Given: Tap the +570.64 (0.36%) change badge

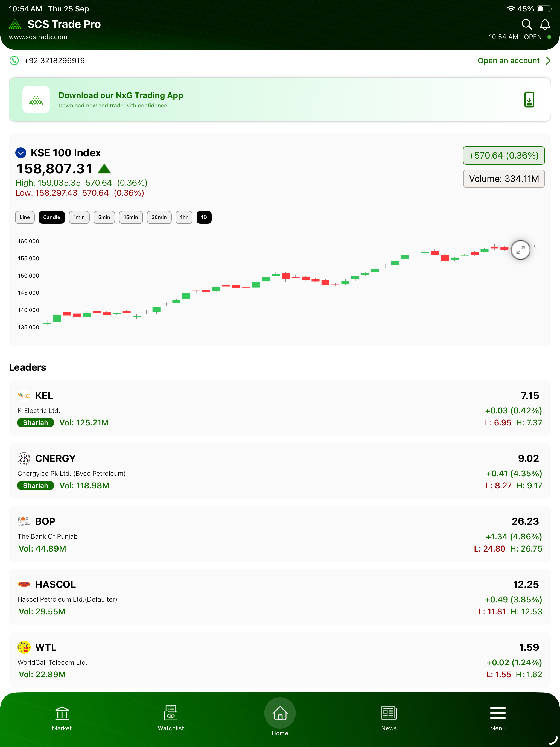Looking at the screenshot, I should click(504, 155).
